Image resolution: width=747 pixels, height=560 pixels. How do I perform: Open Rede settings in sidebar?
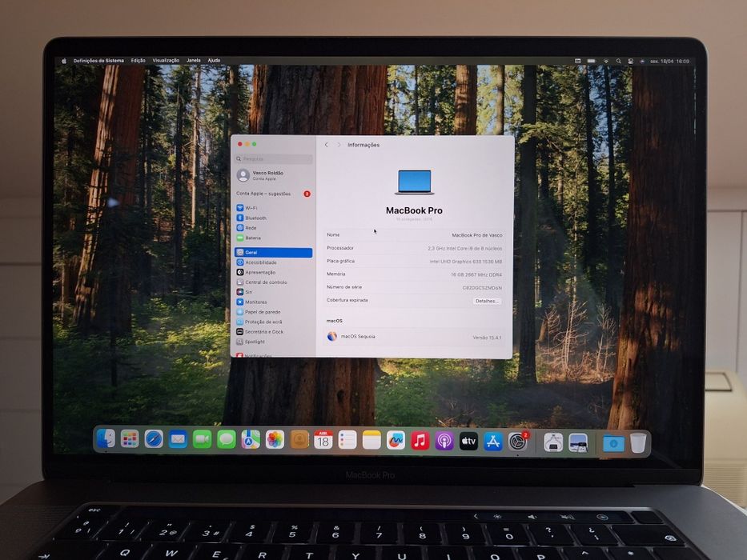[x=274, y=228]
